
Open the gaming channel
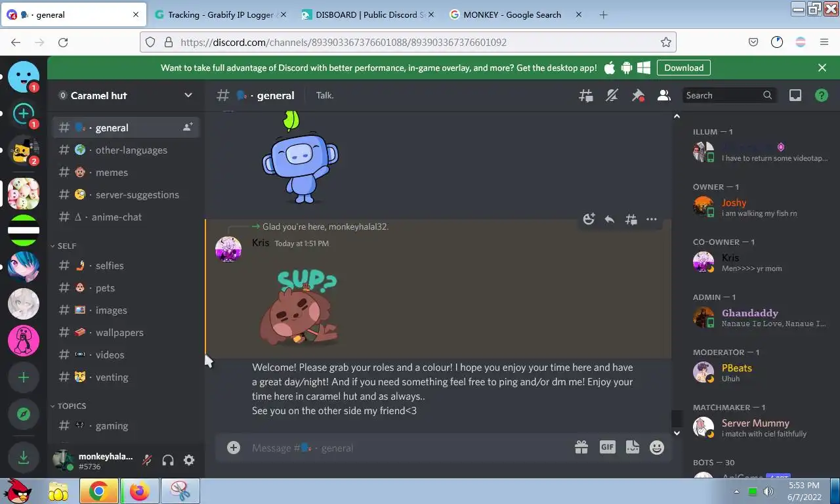[126, 426]
